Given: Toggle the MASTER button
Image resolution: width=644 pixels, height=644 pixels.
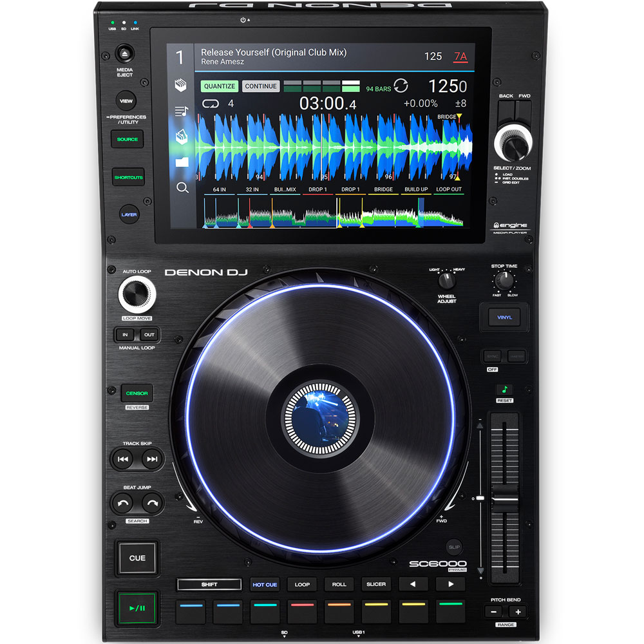Looking at the screenshot, I should [516, 357].
